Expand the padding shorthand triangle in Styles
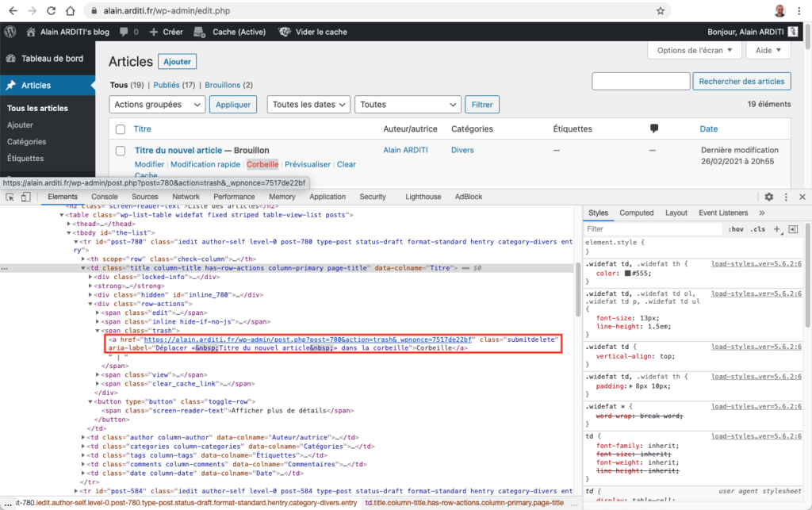 point(630,386)
